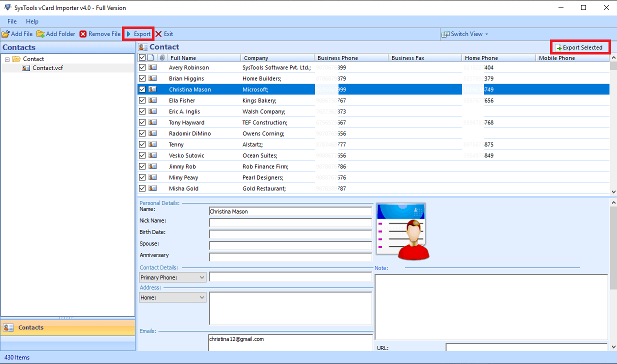Sort by Full Name column header
Viewport: 617px width, 364px height.
click(x=203, y=58)
